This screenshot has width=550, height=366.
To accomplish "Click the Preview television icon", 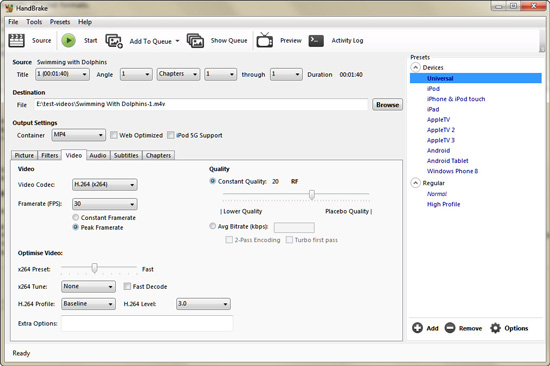I will click(264, 40).
